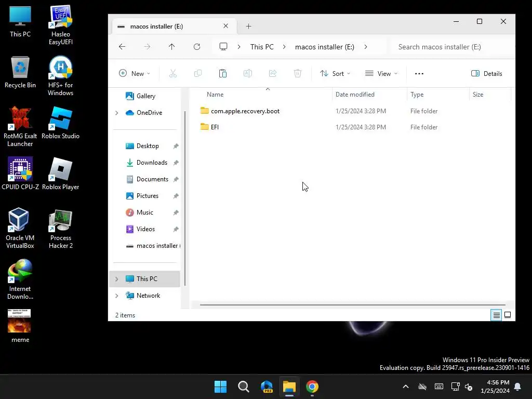Viewport: 532px width, 399px height.
Task: Add a new File Explorer tab
Action: click(x=248, y=26)
